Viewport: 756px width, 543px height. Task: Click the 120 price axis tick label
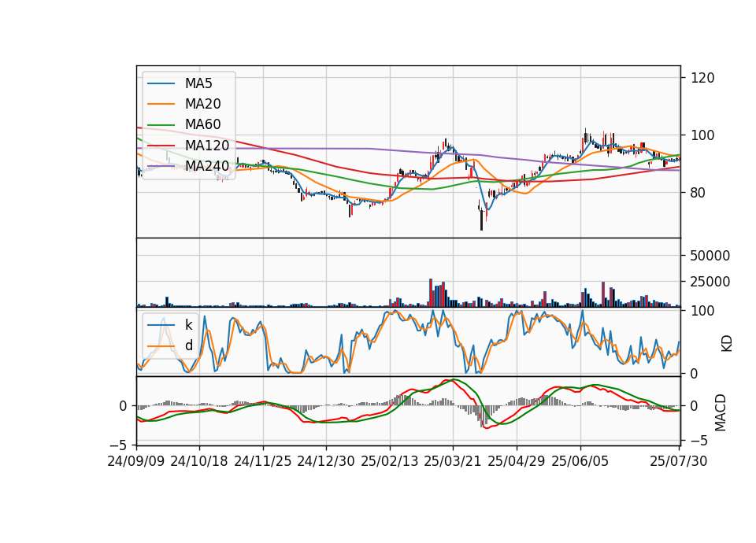702,78
